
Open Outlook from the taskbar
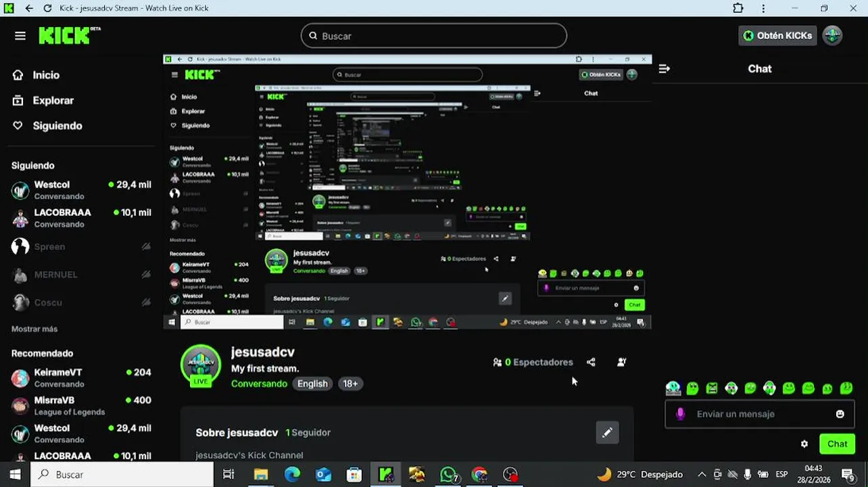323,474
